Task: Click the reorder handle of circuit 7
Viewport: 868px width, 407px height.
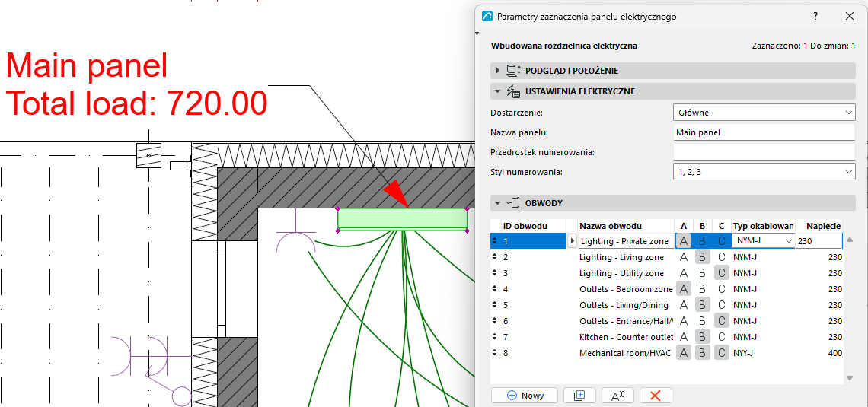Action: point(495,337)
